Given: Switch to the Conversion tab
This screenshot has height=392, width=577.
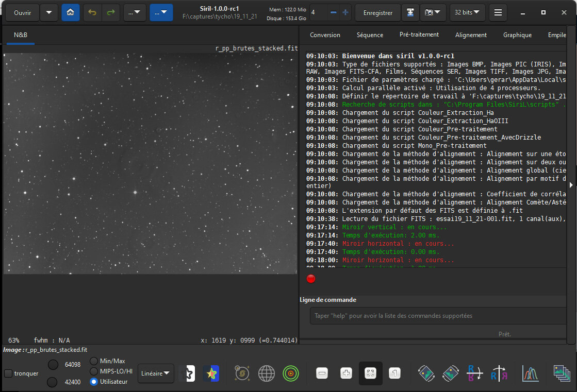Looking at the screenshot, I should (325, 35).
